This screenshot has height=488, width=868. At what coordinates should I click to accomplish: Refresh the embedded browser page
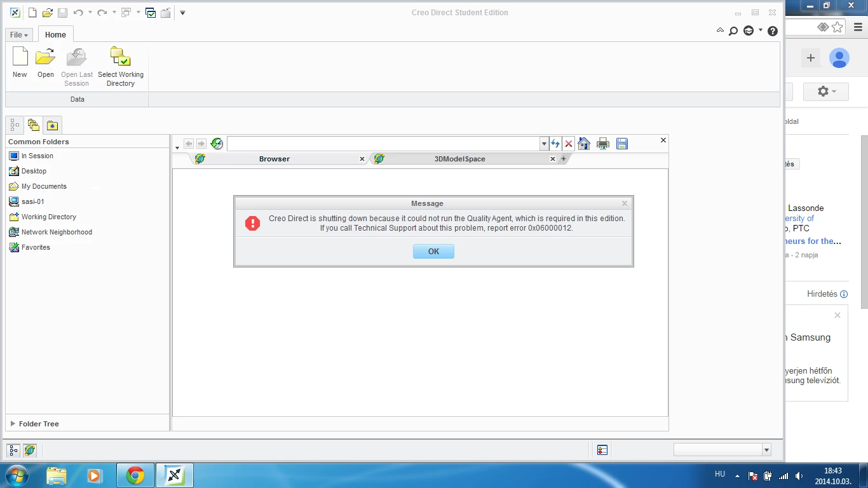point(217,144)
